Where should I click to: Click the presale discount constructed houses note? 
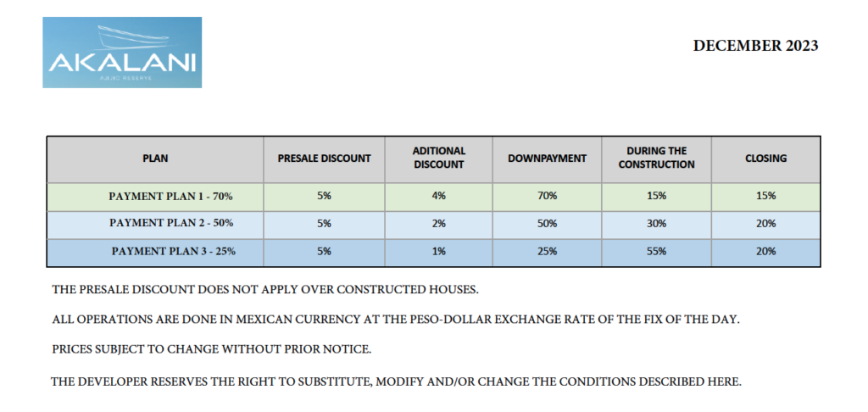point(265,290)
